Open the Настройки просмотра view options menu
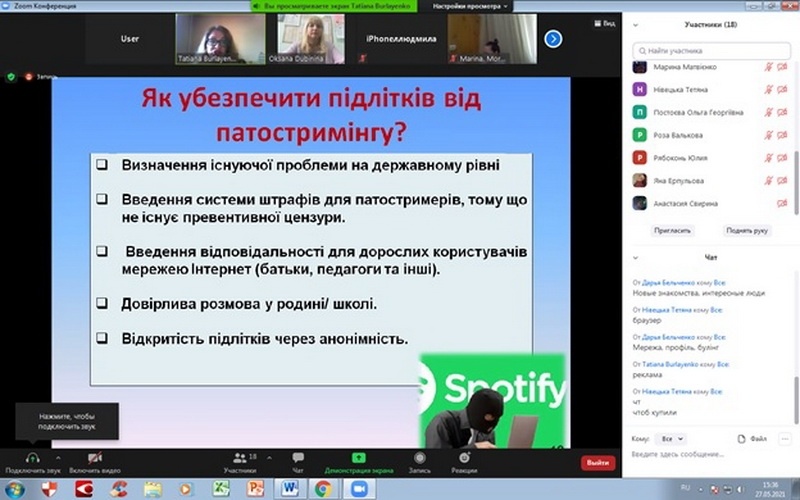The image size is (800, 500). (471, 6)
